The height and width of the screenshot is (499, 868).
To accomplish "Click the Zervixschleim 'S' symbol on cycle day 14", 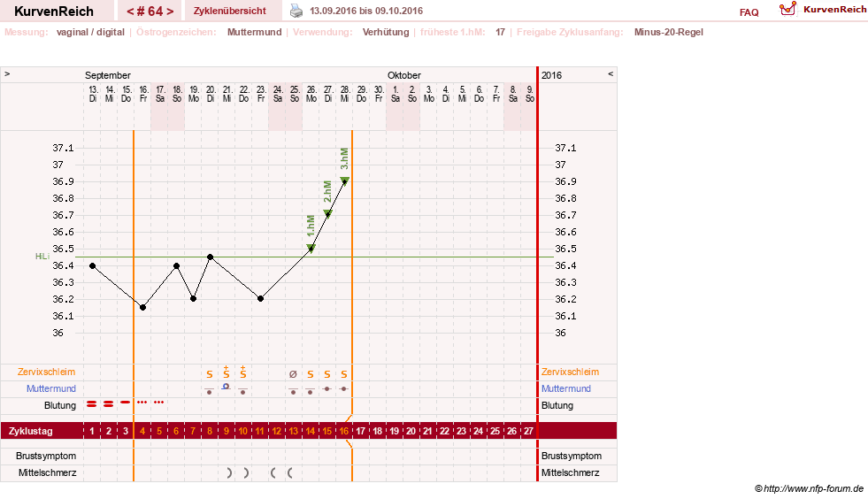I will point(311,374).
